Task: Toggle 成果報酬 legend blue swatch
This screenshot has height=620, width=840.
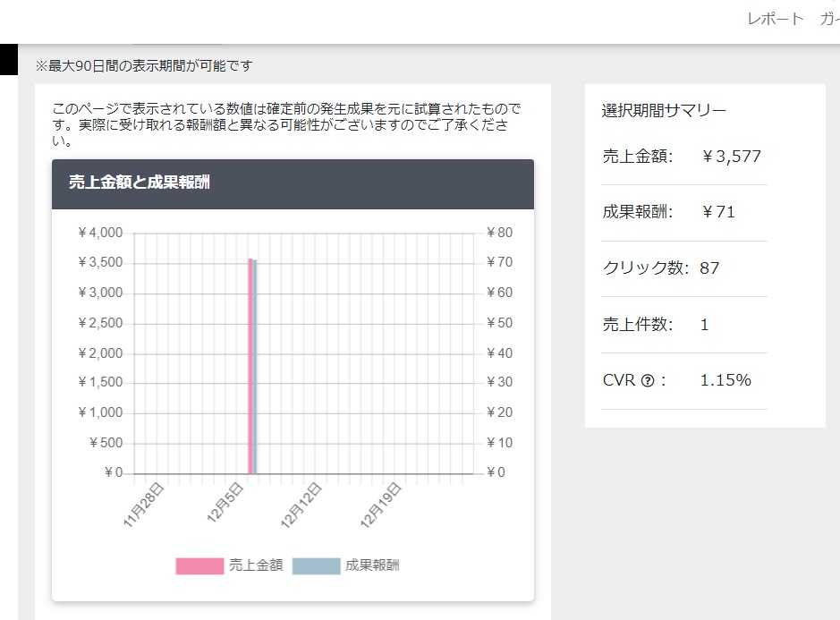Action: point(316,566)
